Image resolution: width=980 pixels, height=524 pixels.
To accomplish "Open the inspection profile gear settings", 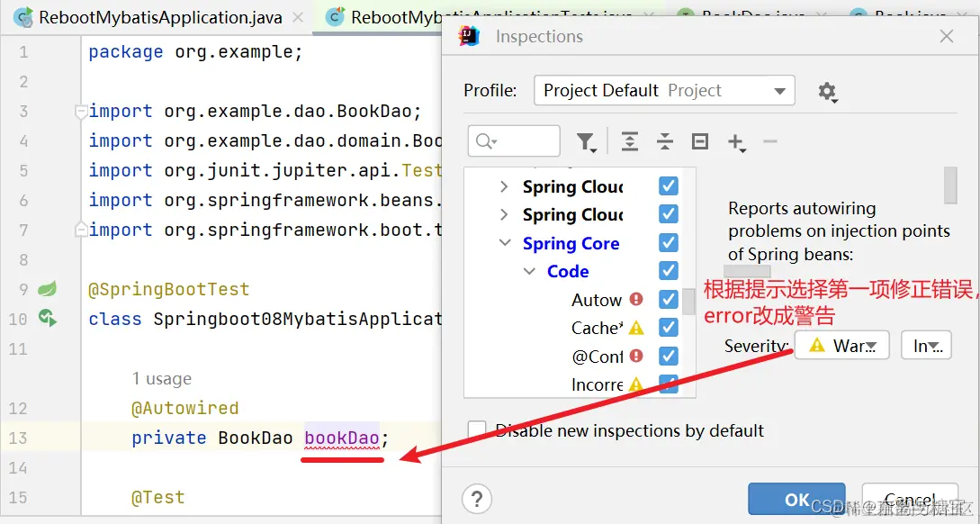I will [x=828, y=92].
